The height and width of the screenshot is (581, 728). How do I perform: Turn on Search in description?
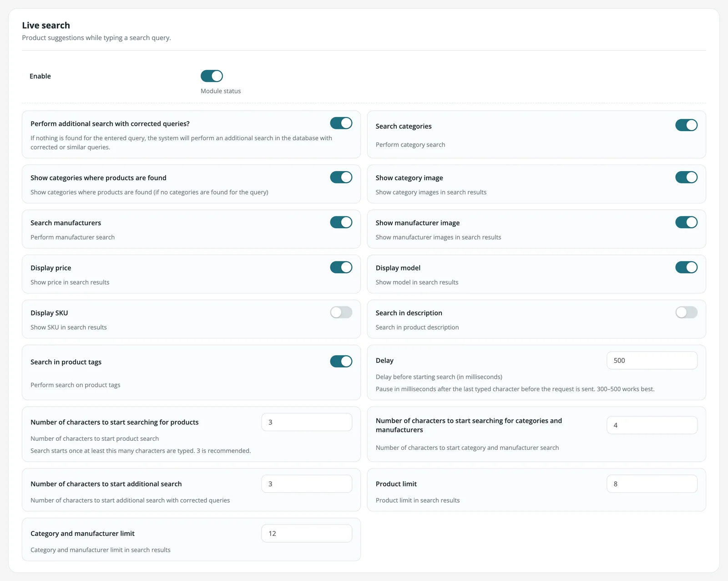click(686, 312)
